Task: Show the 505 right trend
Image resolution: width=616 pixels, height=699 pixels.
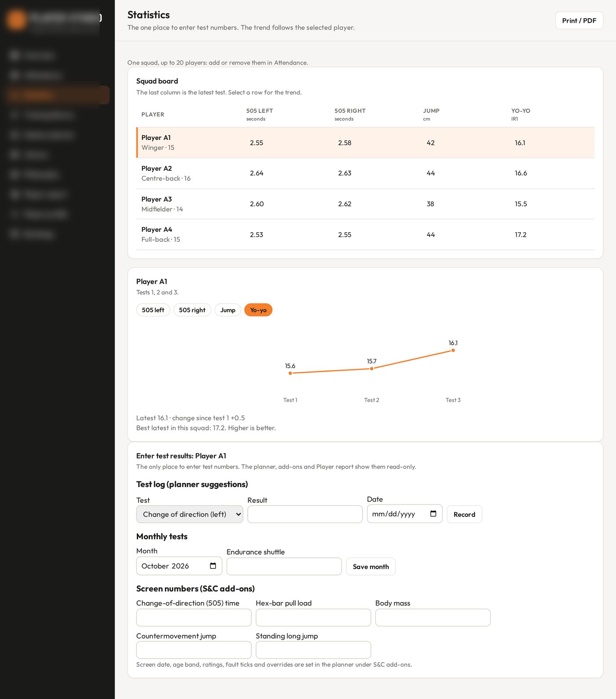Action: (192, 310)
